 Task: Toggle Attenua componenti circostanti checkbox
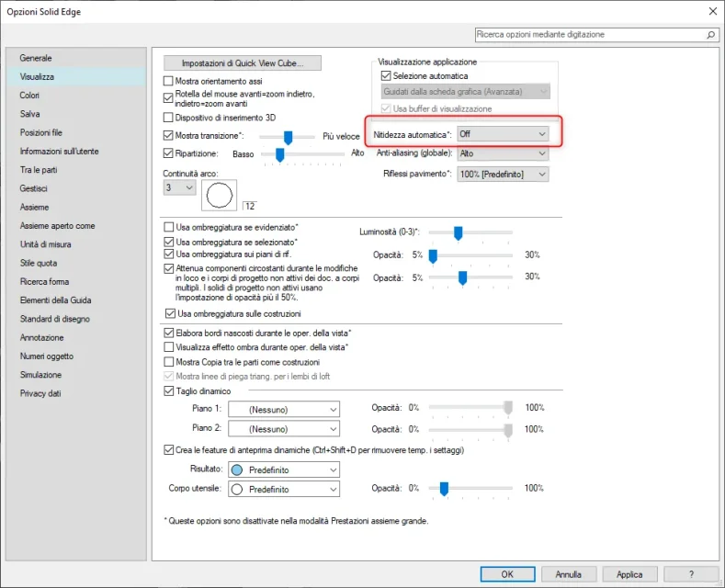[169, 268]
